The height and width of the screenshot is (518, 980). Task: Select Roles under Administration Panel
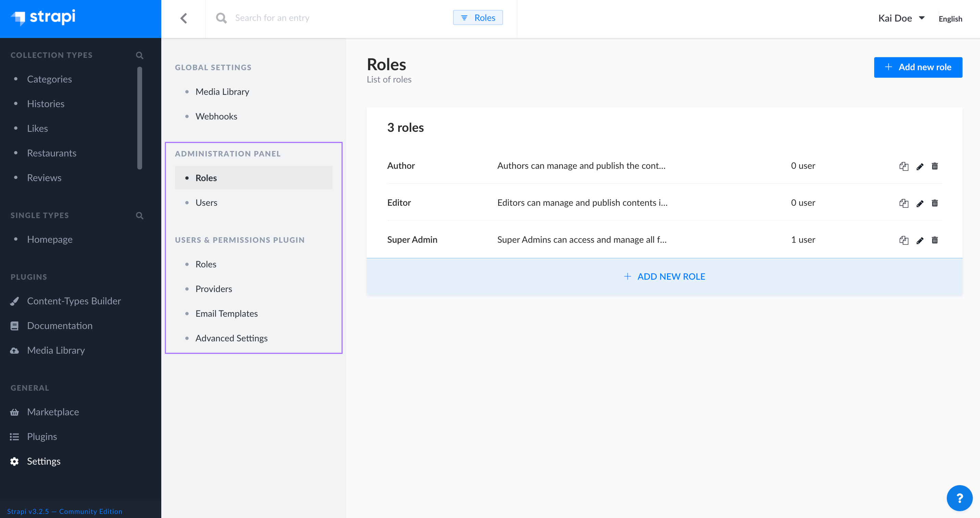pos(206,178)
